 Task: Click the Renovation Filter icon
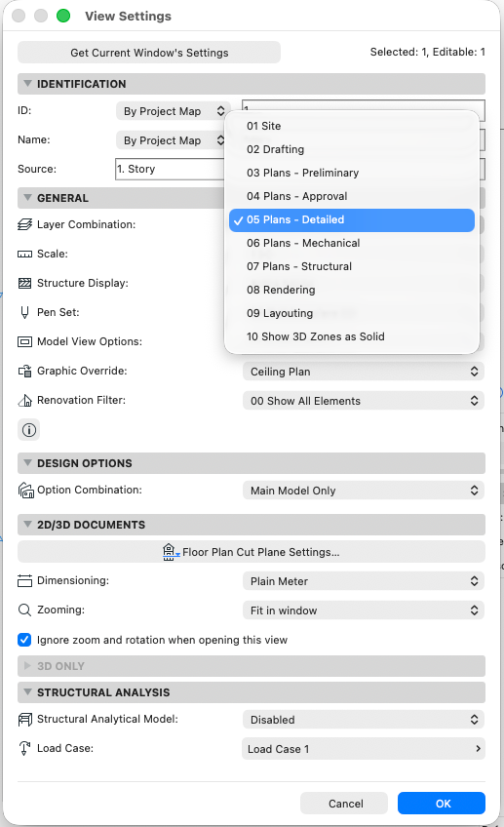click(24, 400)
